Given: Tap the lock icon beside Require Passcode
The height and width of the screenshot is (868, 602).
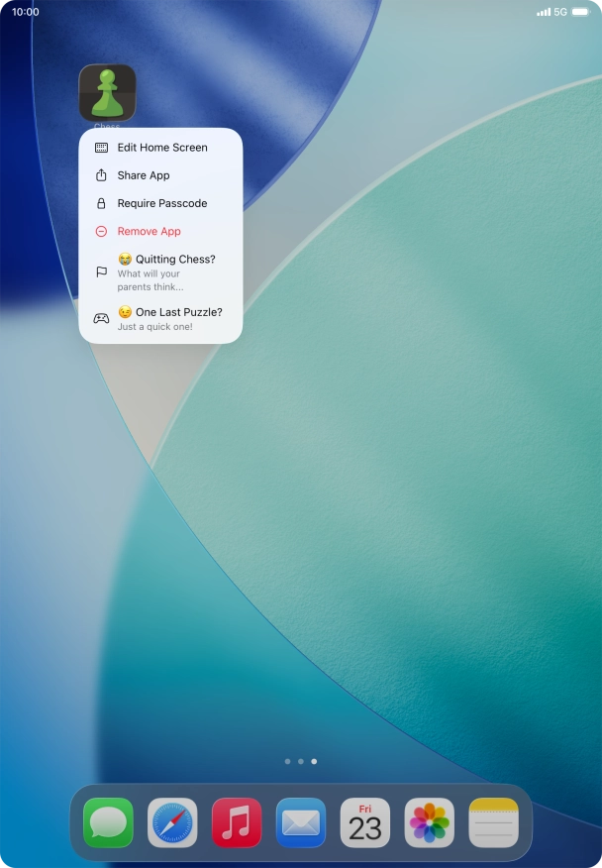Looking at the screenshot, I should 101,203.
